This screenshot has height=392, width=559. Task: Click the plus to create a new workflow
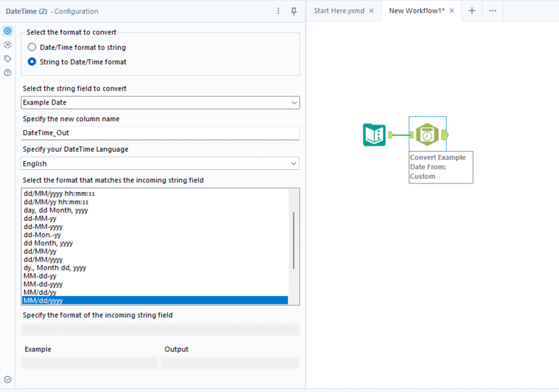[472, 11]
